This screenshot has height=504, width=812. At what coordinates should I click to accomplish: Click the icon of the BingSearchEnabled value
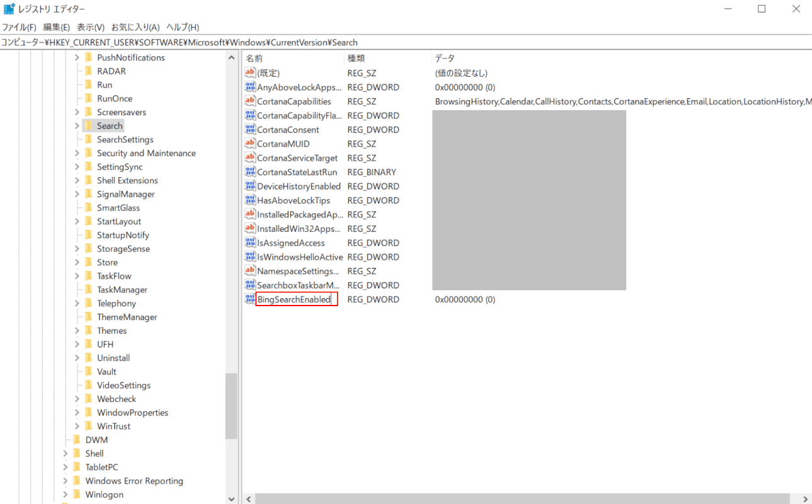tap(250, 299)
